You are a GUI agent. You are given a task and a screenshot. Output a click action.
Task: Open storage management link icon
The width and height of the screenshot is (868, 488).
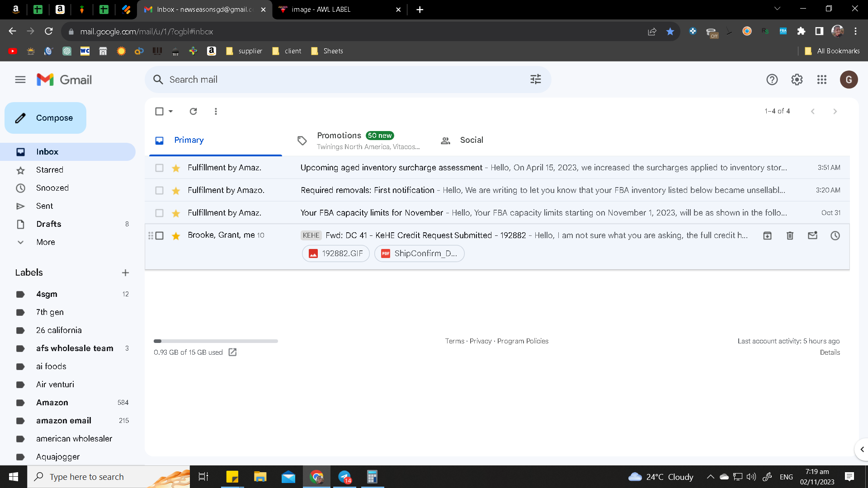[x=232, y=352]
